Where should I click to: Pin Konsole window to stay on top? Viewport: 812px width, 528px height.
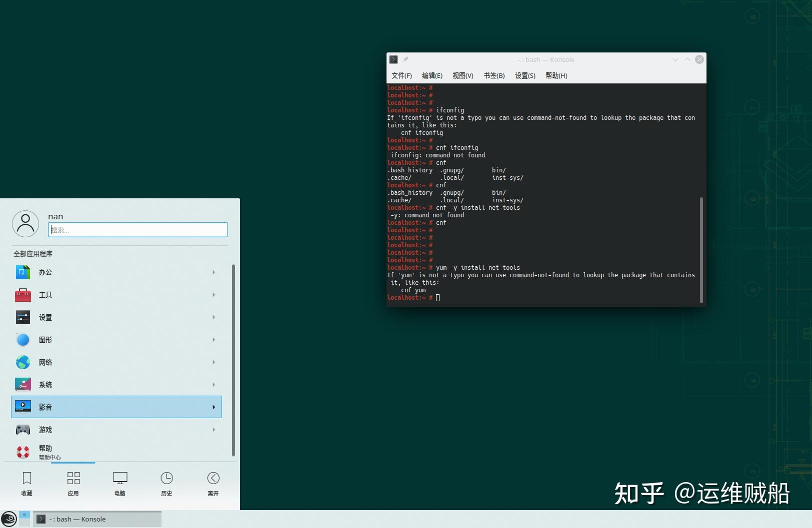click(x=405, y=59)
